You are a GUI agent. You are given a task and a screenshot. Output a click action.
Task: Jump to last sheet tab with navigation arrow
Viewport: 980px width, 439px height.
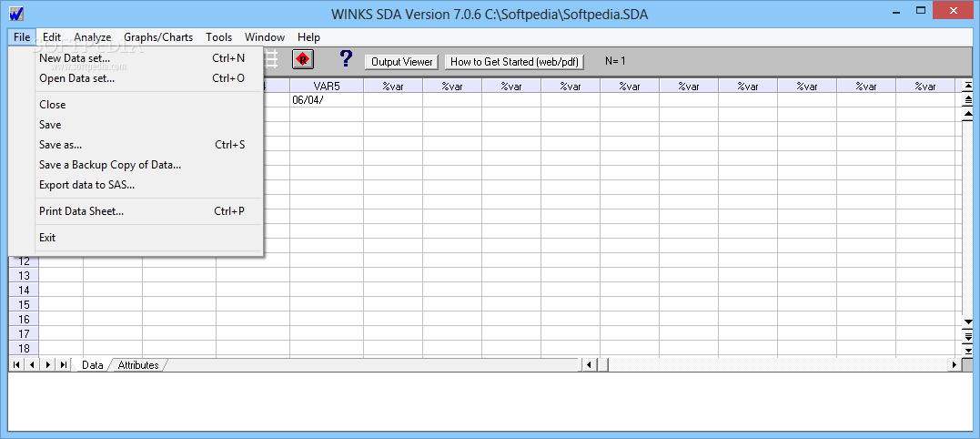64,364
